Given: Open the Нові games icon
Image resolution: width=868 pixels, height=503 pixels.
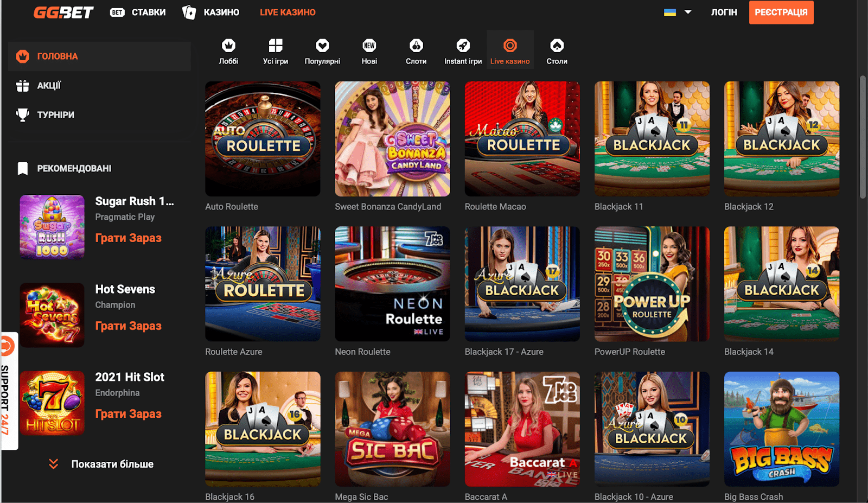Looking at the screenshot, I should click(x=369, y=46).
